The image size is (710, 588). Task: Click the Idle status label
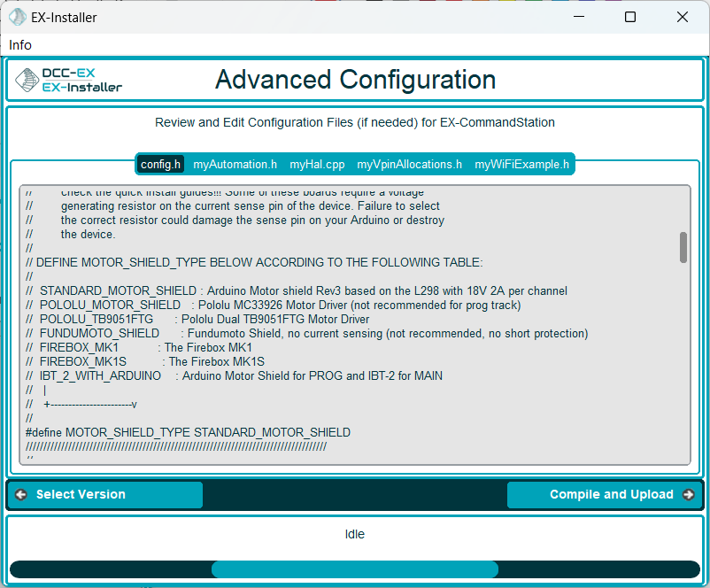click(x=354, y=534)
